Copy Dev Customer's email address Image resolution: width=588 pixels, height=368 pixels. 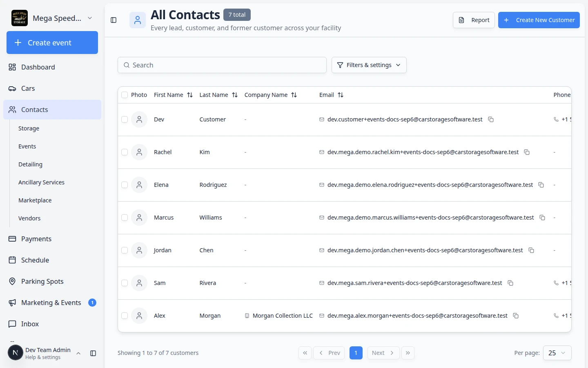click(491, 119)
